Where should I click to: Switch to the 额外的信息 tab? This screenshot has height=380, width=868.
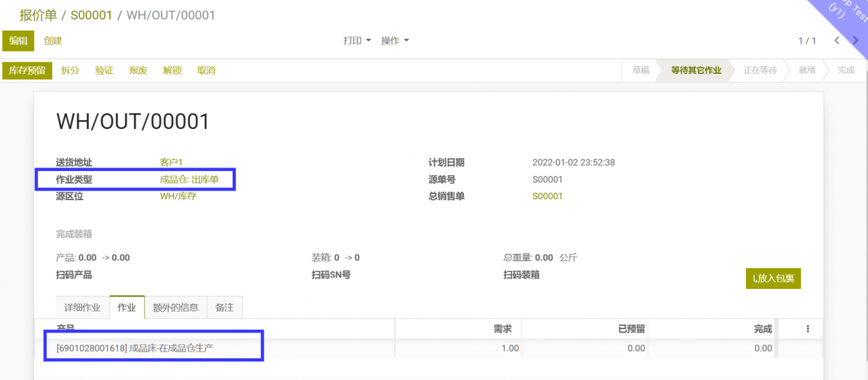coord(176,307)
